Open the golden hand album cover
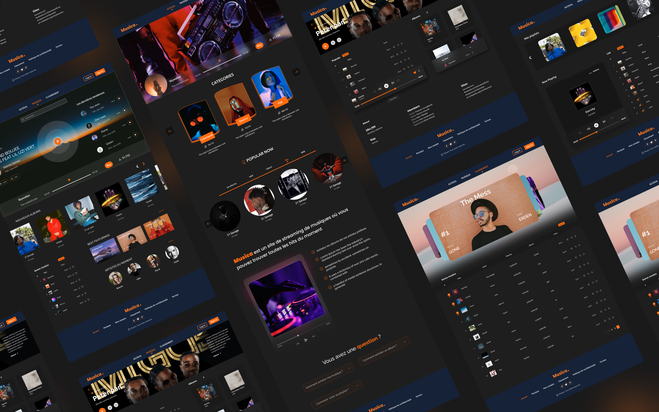This screenshot has height=412, width=659. tap(112, 199)
